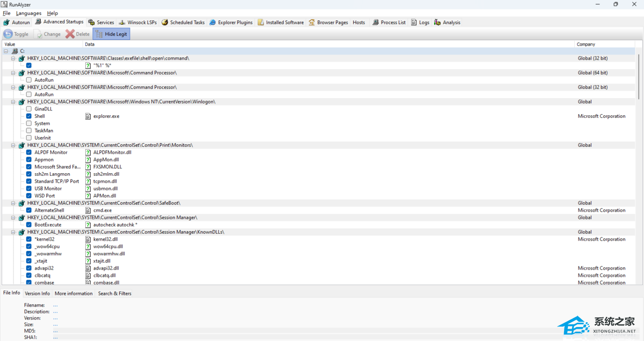The height and width of the screenshot is (341, 644).
Task: Collapse Command Processor Global (64 bit) key
Action: coord(13,72)
